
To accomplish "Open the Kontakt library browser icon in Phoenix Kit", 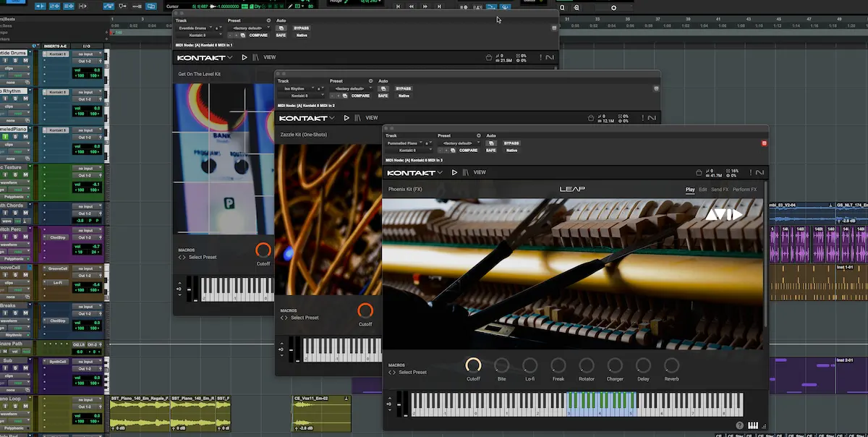I will tap(466, 173).
